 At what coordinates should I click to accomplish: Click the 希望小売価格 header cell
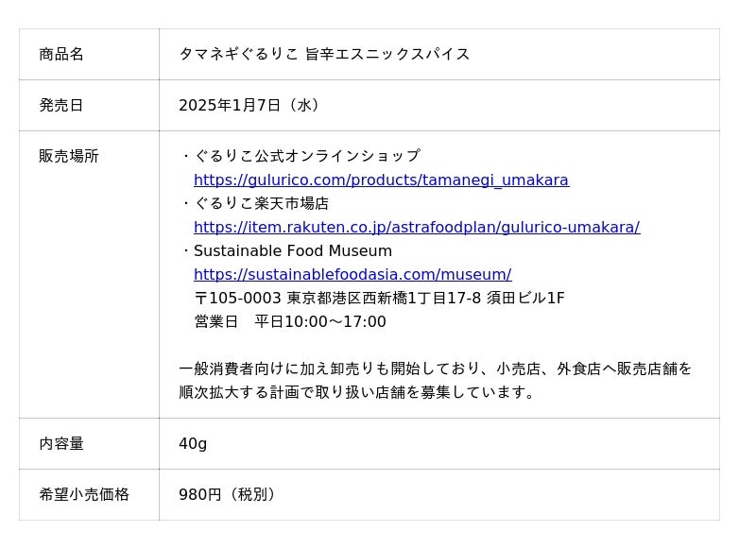pos(84,494)
